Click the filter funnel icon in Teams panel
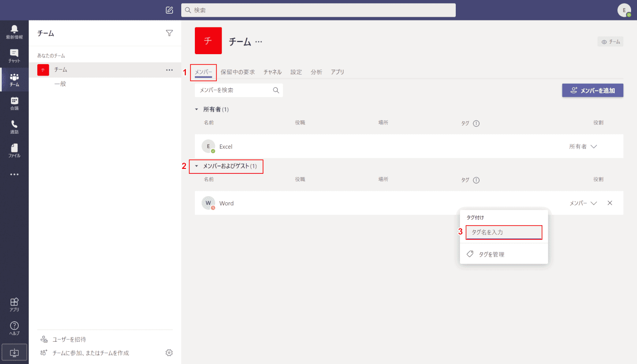The height and width of the screenshot is (364, 637). [x=169, y=33]
